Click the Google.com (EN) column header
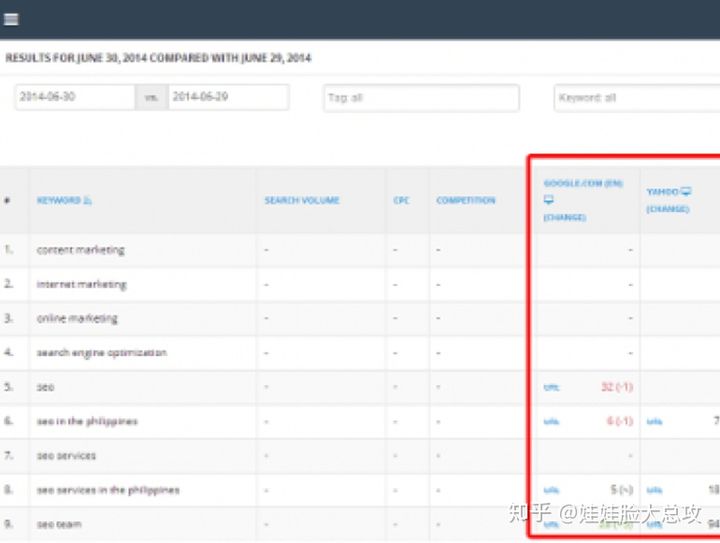This screenshot has height=543, width=720. coord(583,183)
